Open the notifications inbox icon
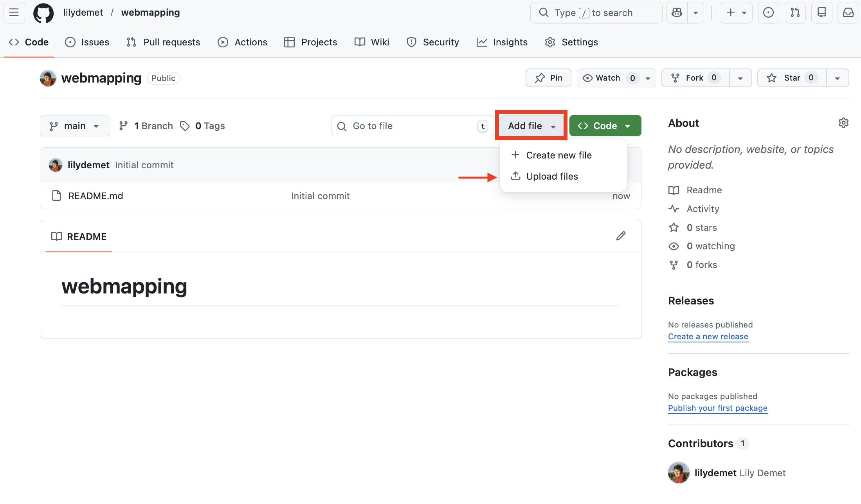 848,13
